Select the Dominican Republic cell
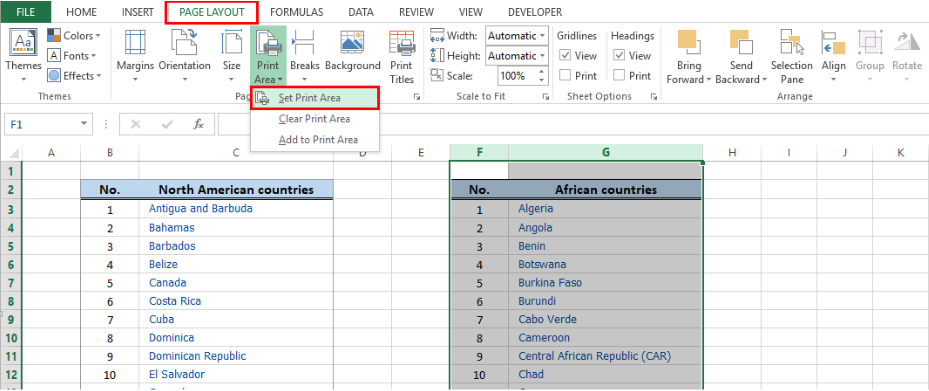The image size is (929, 391). tap(236, 356)
